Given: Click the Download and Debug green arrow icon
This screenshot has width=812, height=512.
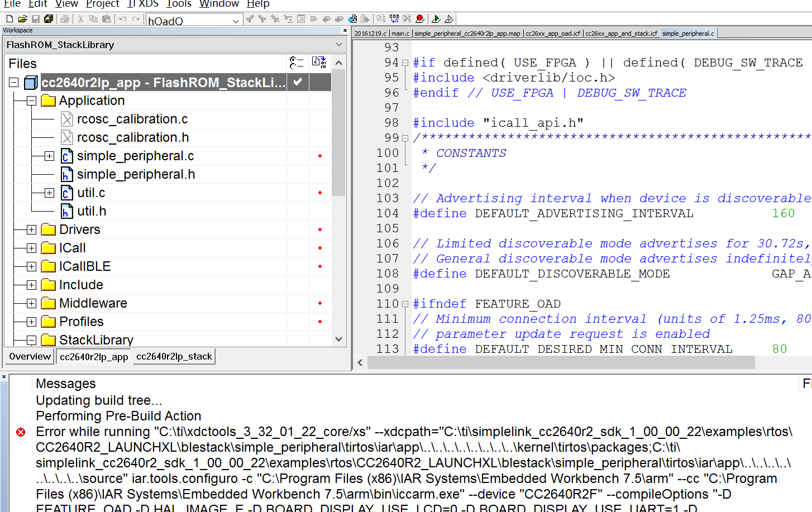Looking at the screenshot, I should tap(436, 19).
